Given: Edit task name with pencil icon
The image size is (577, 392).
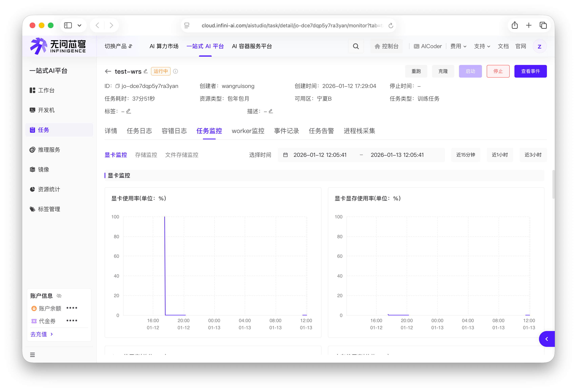Looking at the screenshot, I should coord(146,71).
